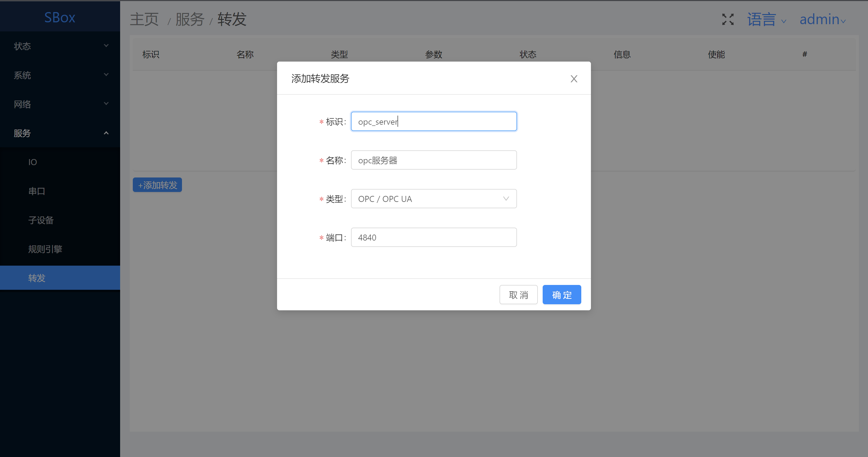Click the 确定 confirm button
Viewport: 868px width, 457px height.
pos(561,295)
